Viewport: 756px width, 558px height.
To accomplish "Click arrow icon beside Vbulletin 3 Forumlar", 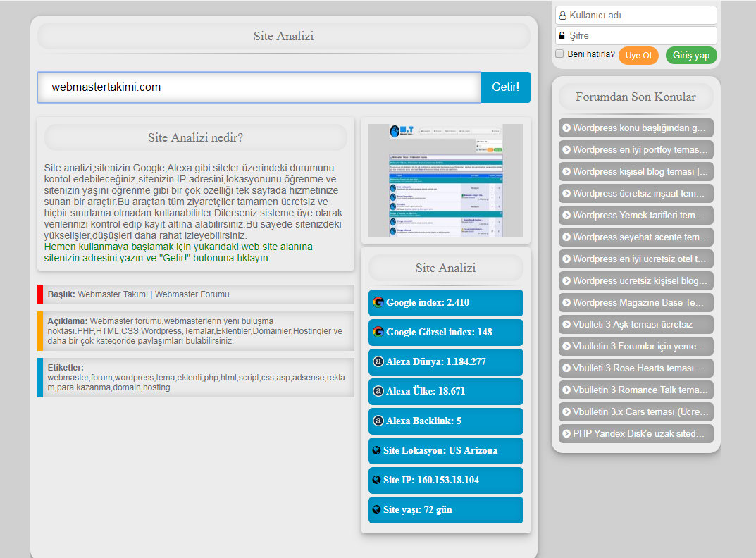I will click(x=566, y=346).
